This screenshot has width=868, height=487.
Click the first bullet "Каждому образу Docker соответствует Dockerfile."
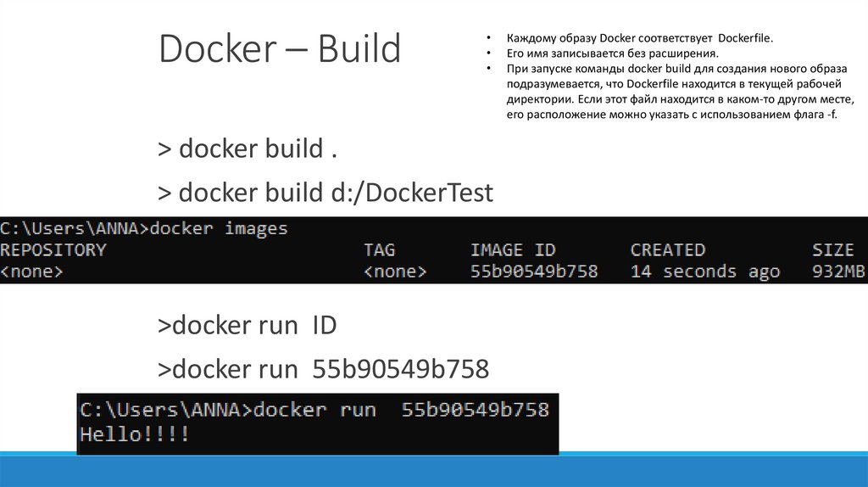pyautogui.click(x=639, y=38)
